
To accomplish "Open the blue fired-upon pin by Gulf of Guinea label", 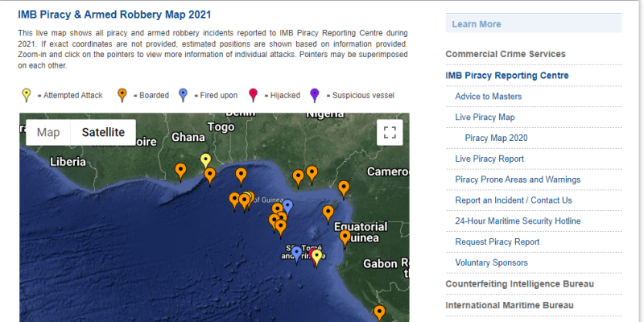I will (x=287, y=206).
